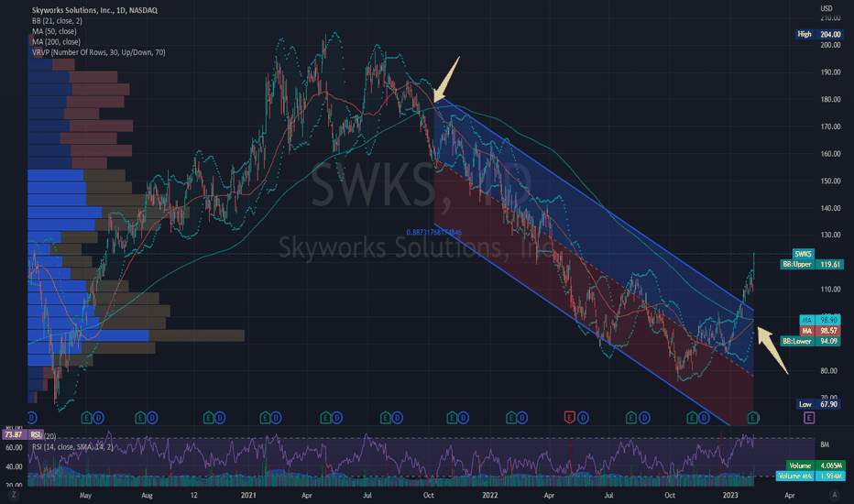Select the RSI (14, close, SMA, 14, 2) legend
The height and width of the screenshot is (504, 854).
pyautogui.click(x=72, y=447)
